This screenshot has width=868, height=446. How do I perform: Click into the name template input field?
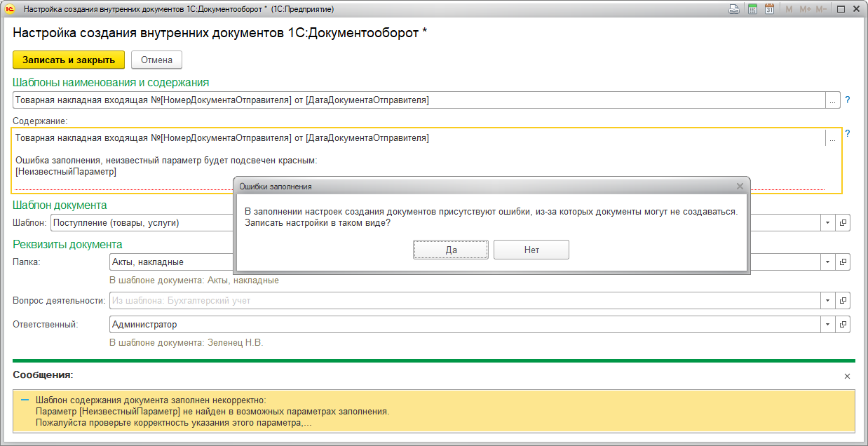point(419,100)
